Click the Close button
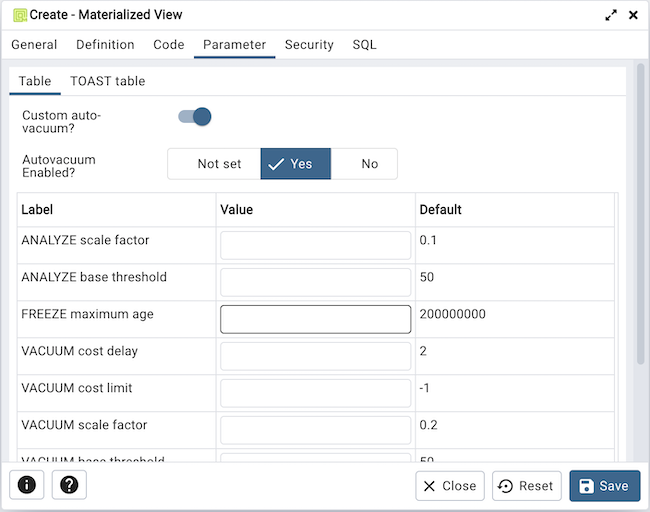650x512 pixels. coord(450,486)
